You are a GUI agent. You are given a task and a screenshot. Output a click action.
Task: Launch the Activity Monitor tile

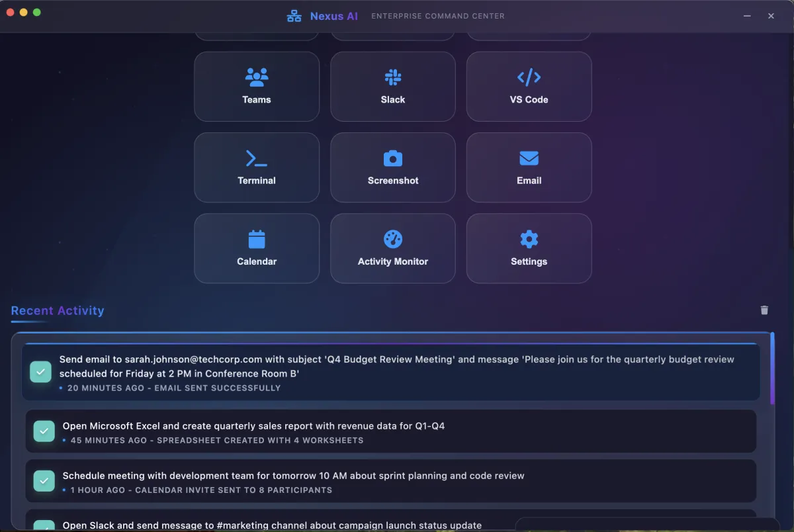point(393,248)
